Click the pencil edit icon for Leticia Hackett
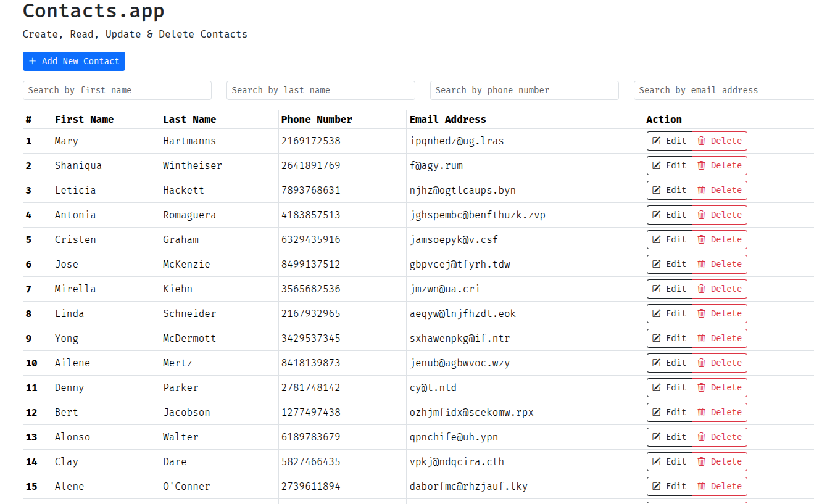Screen dimensions: 814x504 tap(657, 190)
